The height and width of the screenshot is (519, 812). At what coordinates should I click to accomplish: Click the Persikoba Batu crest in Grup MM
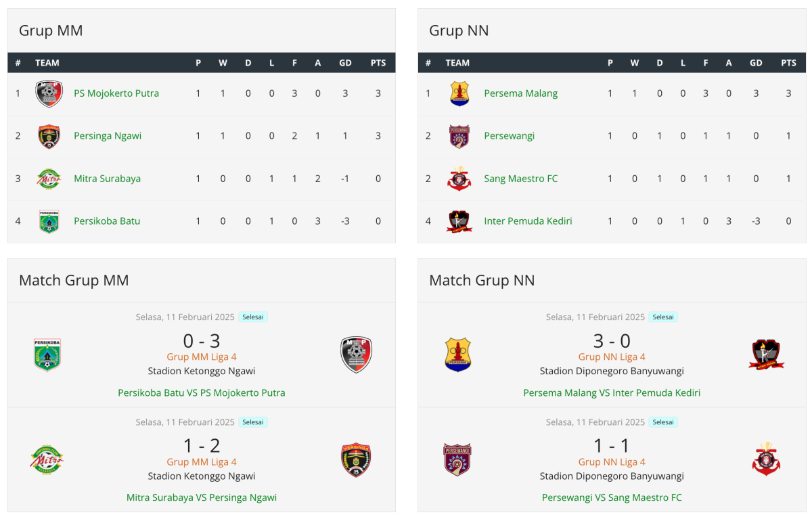(x=49, y=221)
